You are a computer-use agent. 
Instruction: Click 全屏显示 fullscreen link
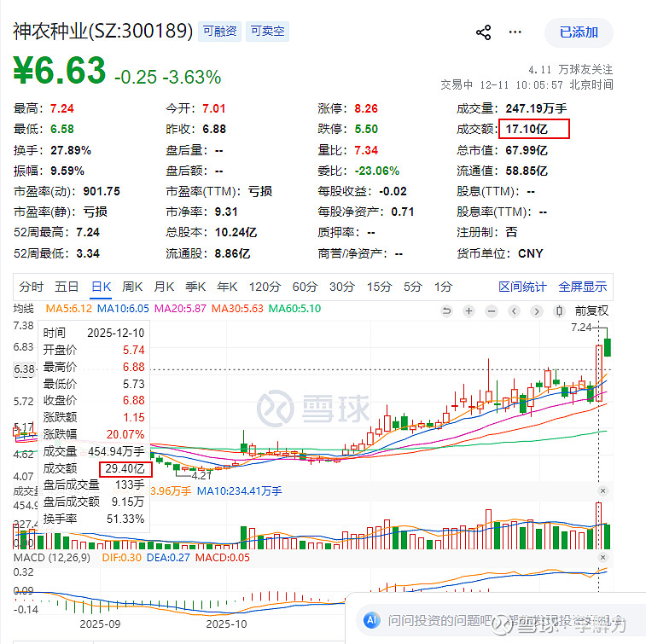(583, 287)
